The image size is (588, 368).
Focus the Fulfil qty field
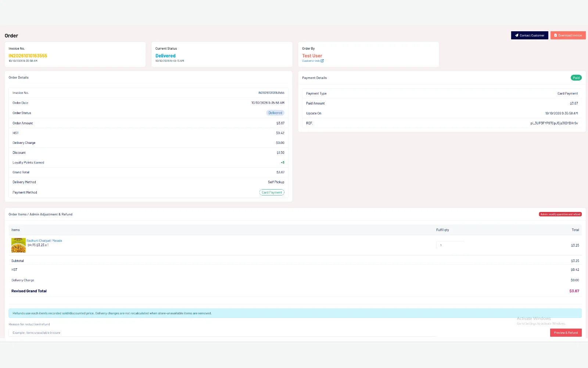click(x=450, y=245)
